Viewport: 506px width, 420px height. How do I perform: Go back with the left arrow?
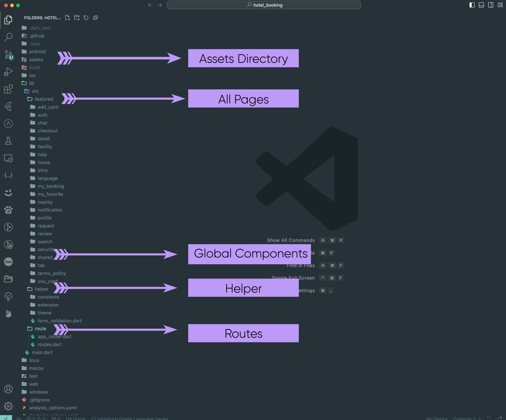(x=150, y=5)
